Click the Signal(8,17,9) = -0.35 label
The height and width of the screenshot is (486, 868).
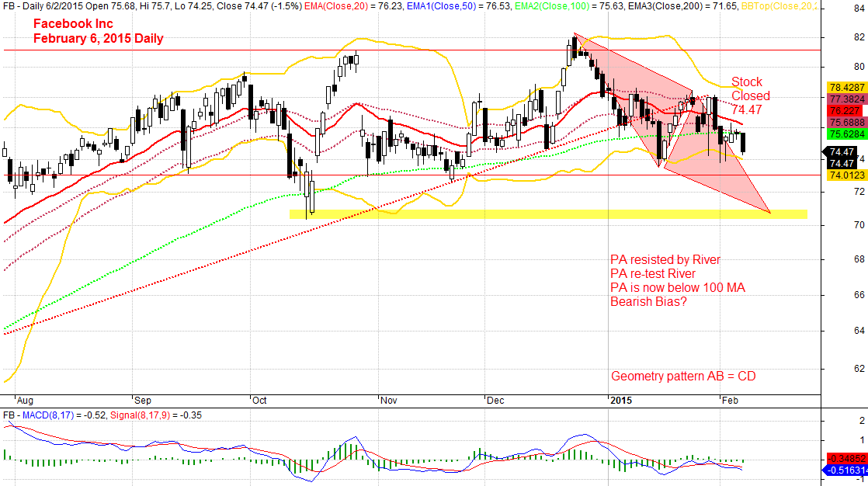point(156,415)
